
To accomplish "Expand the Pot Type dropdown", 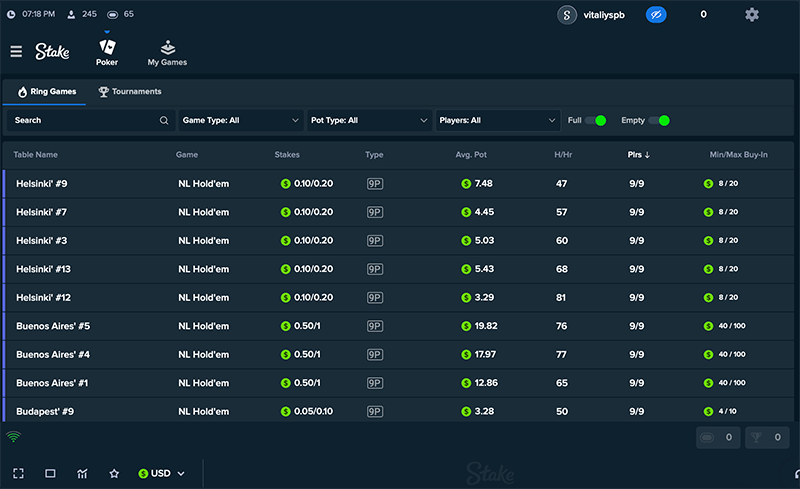I will [369, 120].
